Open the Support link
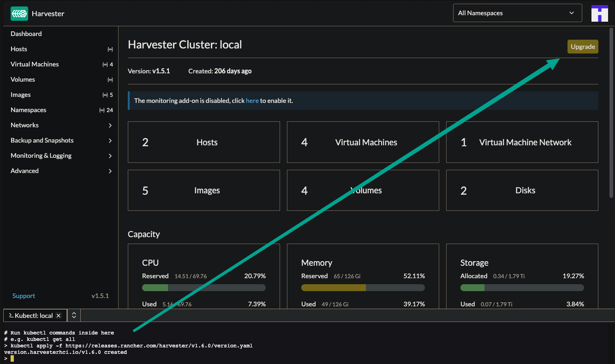Image resolution: width=615 pixels, height=364 pixels. point(24,296)
